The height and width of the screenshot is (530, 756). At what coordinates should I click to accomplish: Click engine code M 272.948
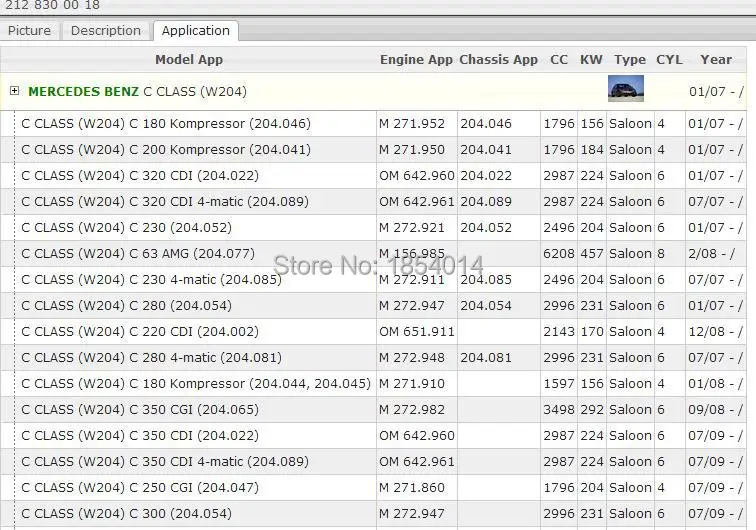click(412, 358)
